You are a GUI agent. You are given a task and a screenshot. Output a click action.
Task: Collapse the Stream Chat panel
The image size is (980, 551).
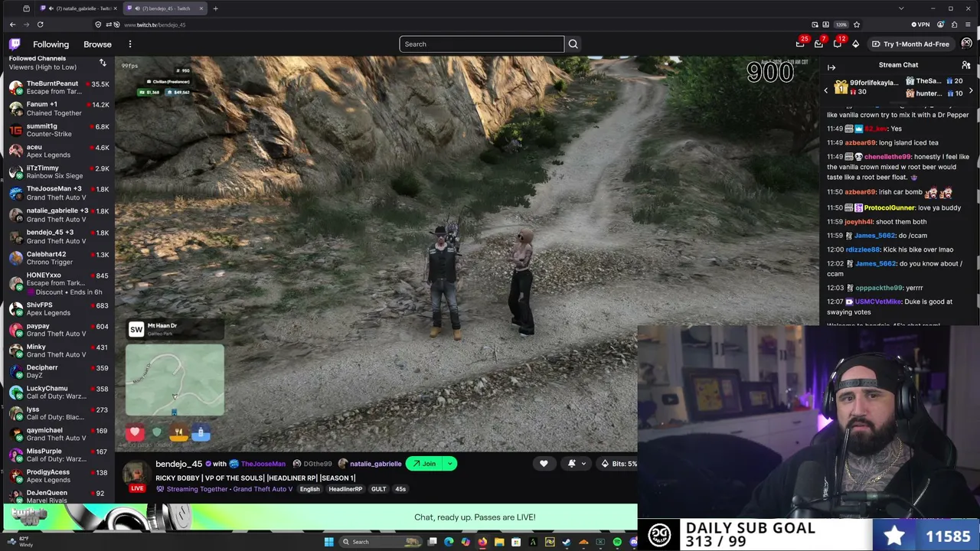831,67
